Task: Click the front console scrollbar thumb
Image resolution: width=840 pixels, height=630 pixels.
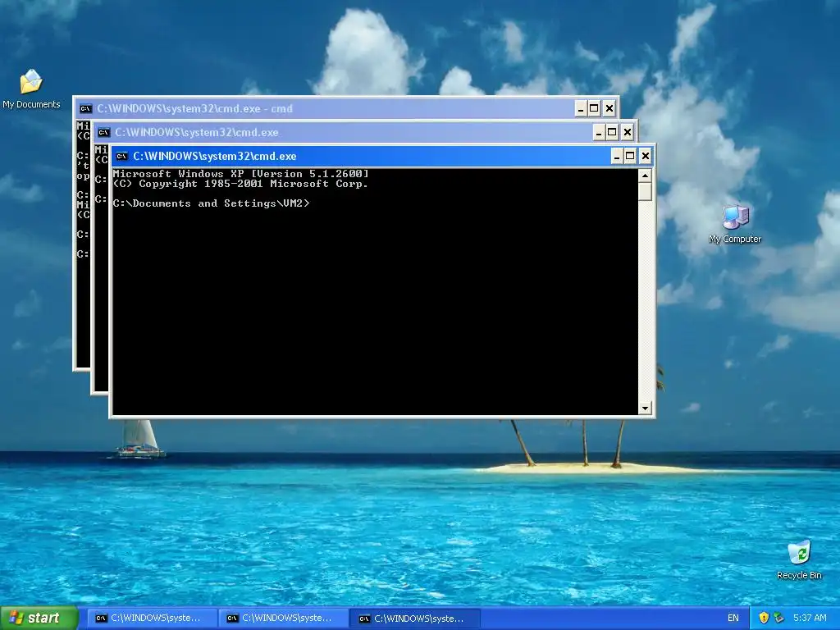Action: [645, 192]
